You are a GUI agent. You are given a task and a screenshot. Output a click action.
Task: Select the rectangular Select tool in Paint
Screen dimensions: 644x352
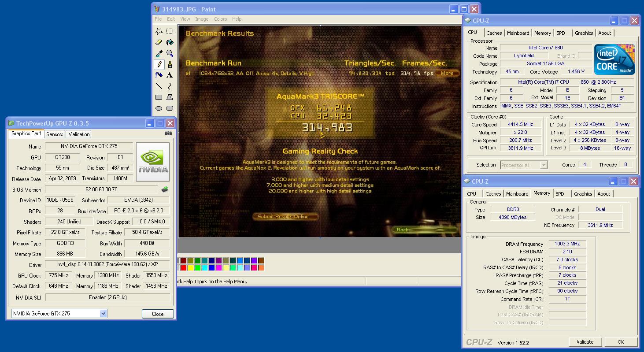(170, 31)
